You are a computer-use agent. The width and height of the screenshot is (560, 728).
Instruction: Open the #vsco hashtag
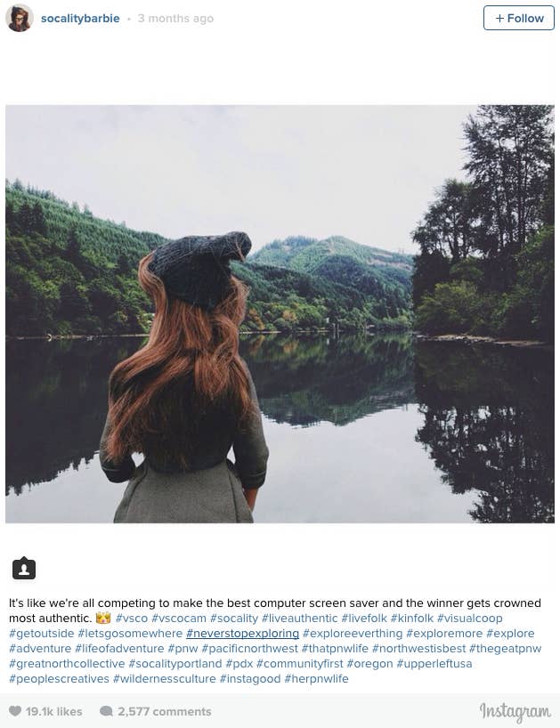pyautogui.click(x=132, y=619)
